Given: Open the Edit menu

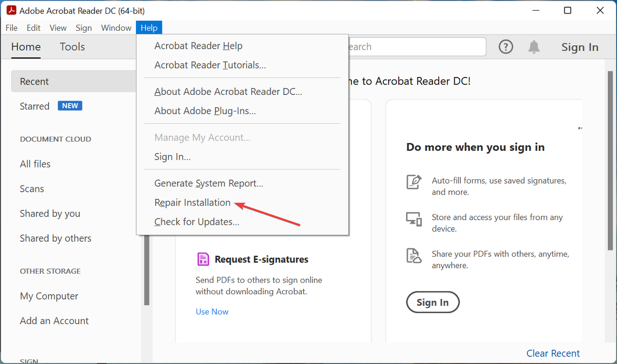Looking at the screenshot, I should pyautogui.click(x=33, y=28).
